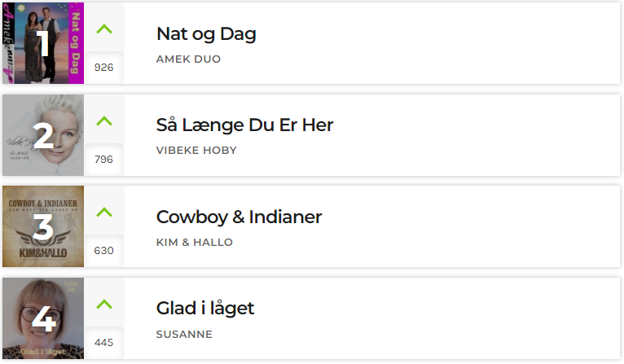Select artist name AMEK DUO

(188, 59)
